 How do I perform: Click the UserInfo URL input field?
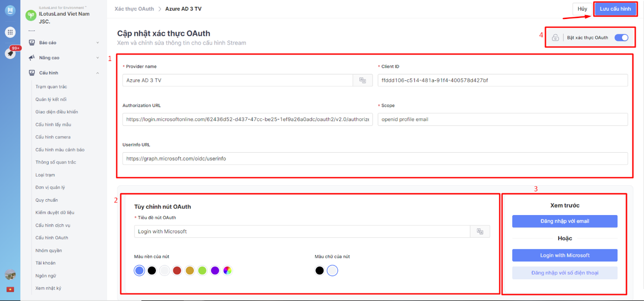coord(375,158)
